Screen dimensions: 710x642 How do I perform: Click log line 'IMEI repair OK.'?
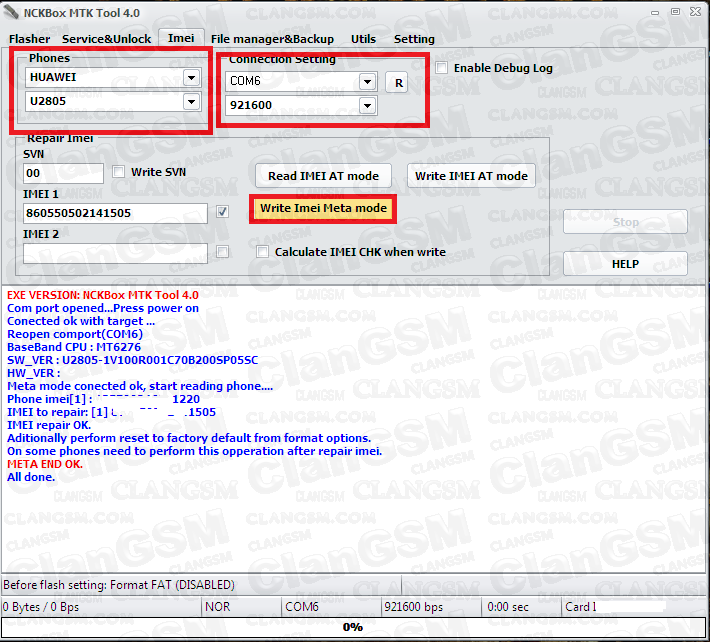(x=49, y=425)
